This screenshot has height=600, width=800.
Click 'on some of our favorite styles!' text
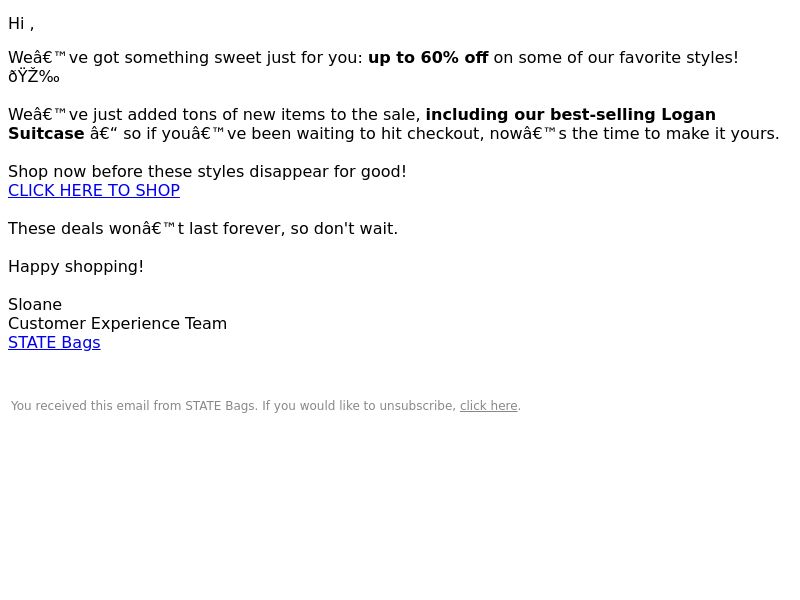[x=616, y=58]
